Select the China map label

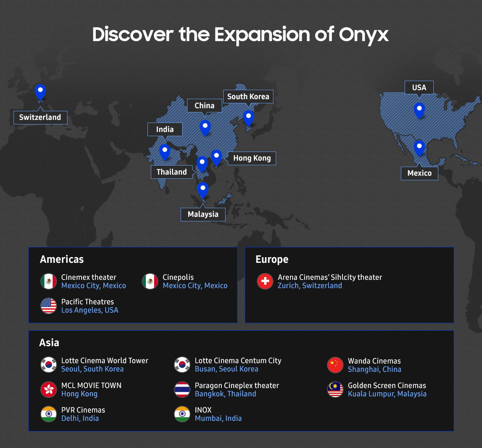204,106
